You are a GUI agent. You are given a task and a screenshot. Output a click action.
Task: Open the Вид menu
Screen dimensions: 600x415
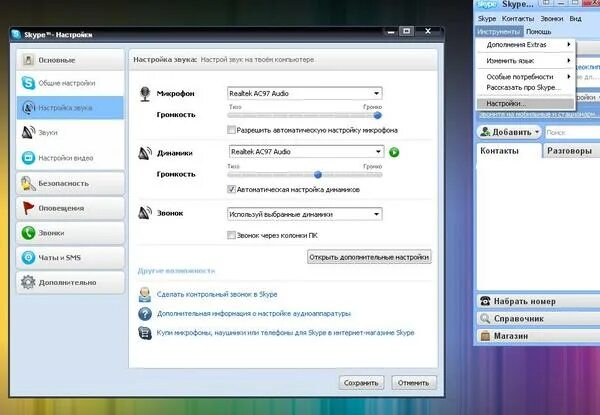coord(575,18)
